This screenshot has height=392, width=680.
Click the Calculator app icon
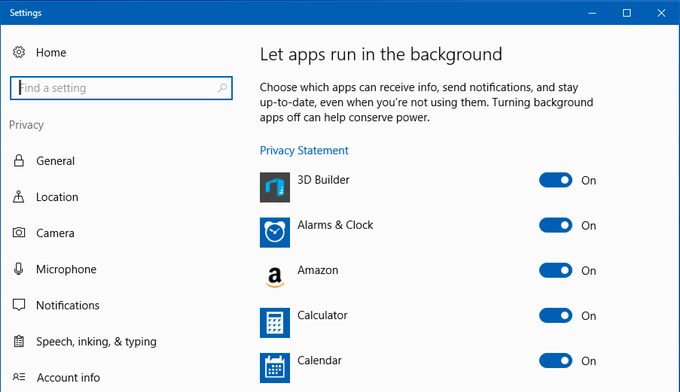pos(275,323)
